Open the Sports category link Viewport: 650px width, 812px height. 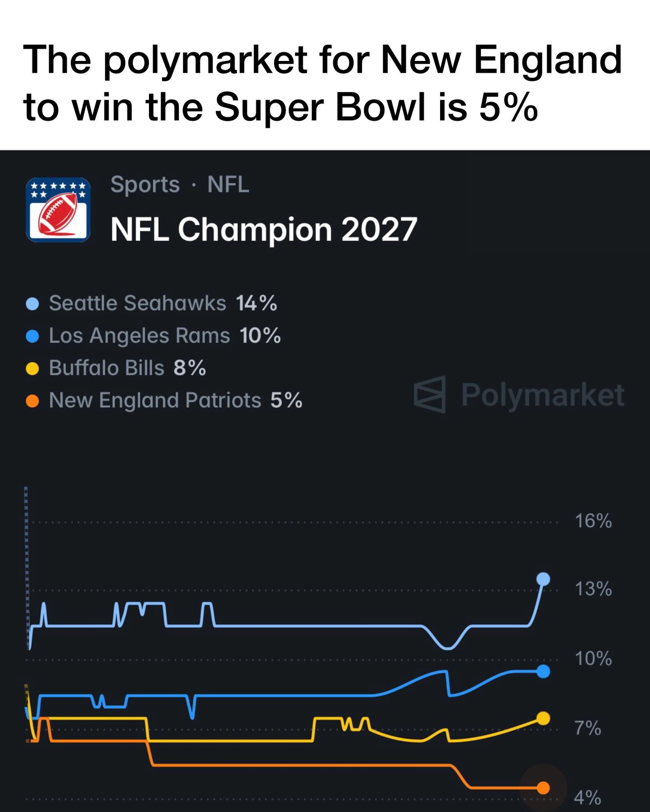(145, 185)
